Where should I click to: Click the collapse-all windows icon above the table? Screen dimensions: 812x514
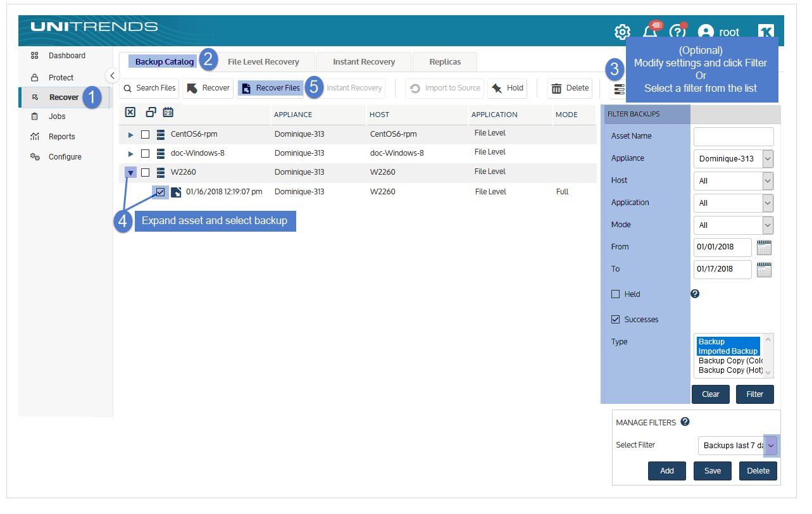[151, 113]
